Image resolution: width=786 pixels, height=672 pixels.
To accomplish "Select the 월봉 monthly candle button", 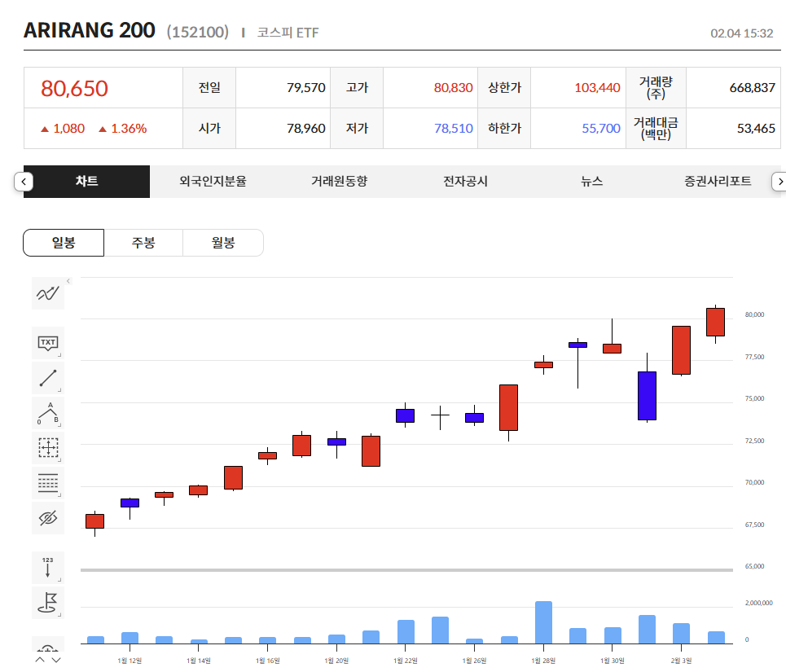I will pos(223,243).
